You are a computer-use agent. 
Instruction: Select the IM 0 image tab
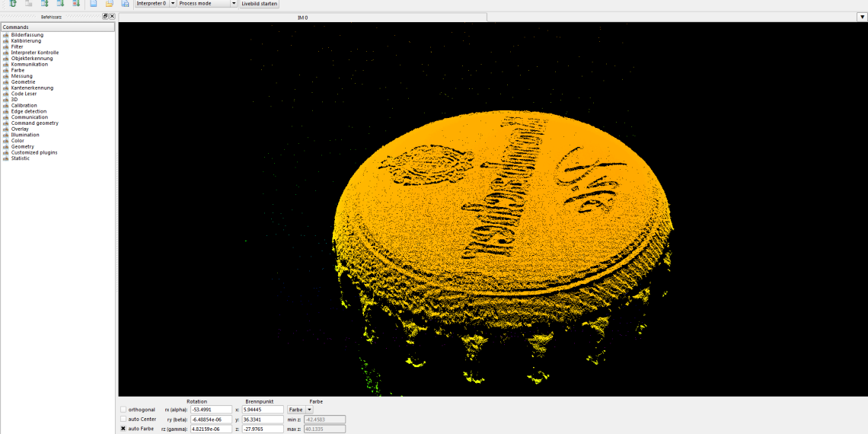point(302,17)
